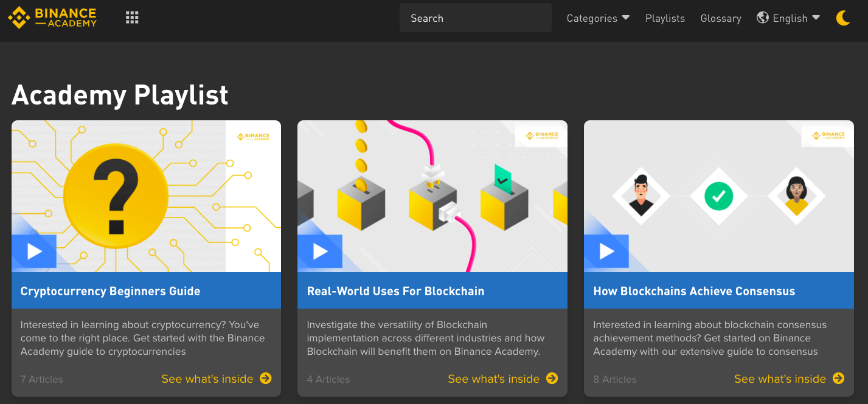Click the description mentioning 'blockchain consensus achievement methods'
868x404 pixels.
point(710,338)
